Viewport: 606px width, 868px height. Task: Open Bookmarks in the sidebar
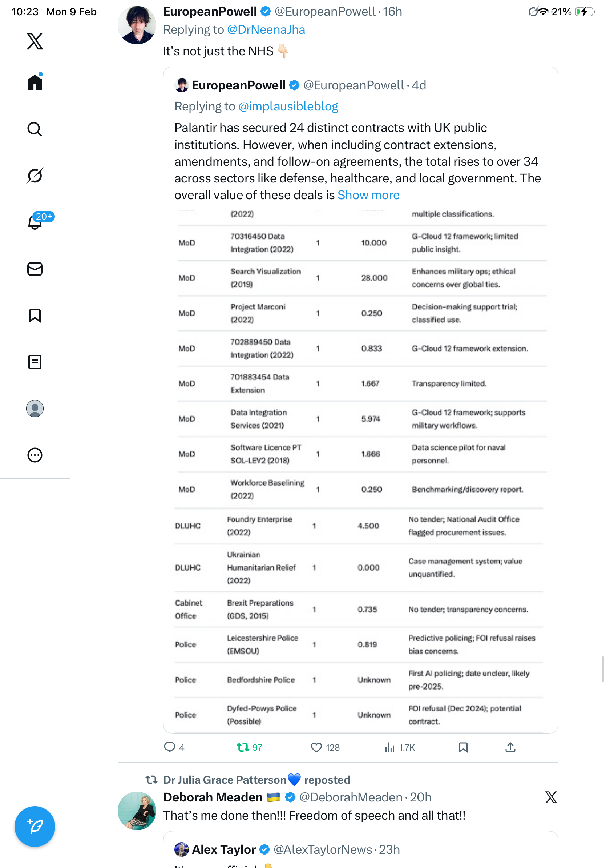click(x=35, y=315)
